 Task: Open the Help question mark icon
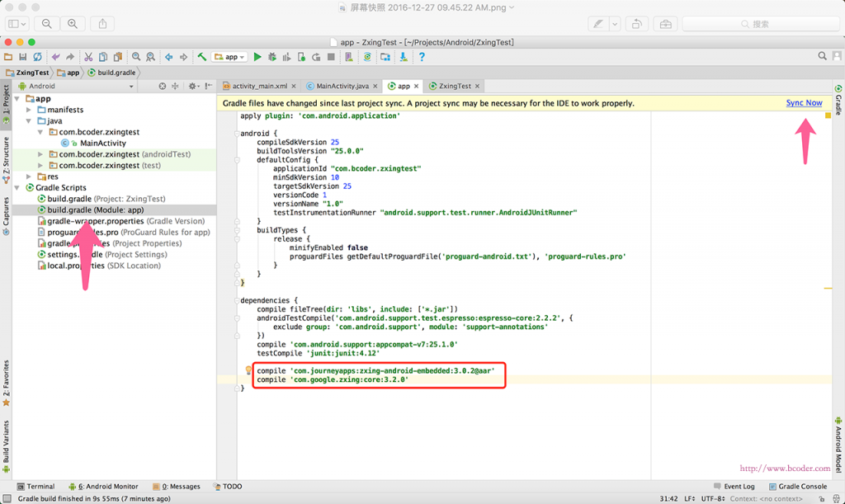point(422,57)
